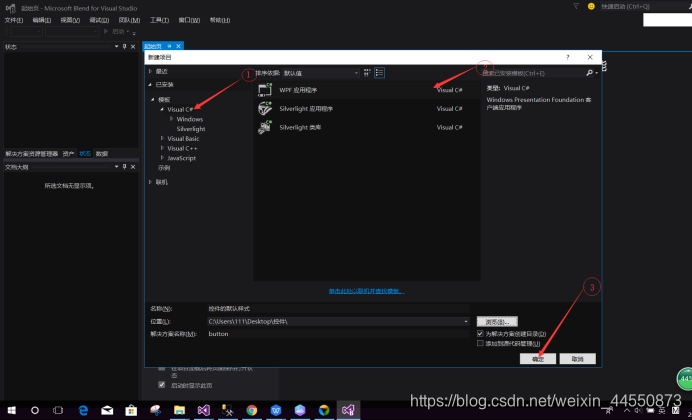
Task: Expand the JavaScript tree node
Action: 162,158
